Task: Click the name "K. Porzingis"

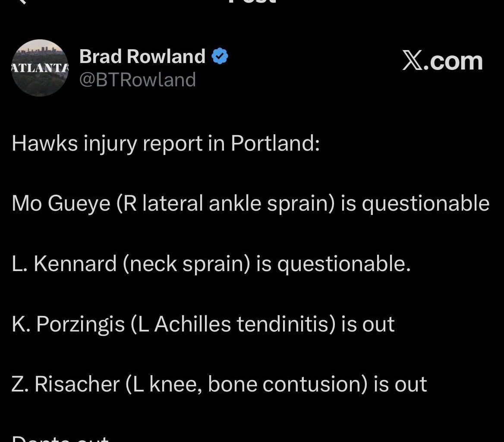Action: [68, 324]
